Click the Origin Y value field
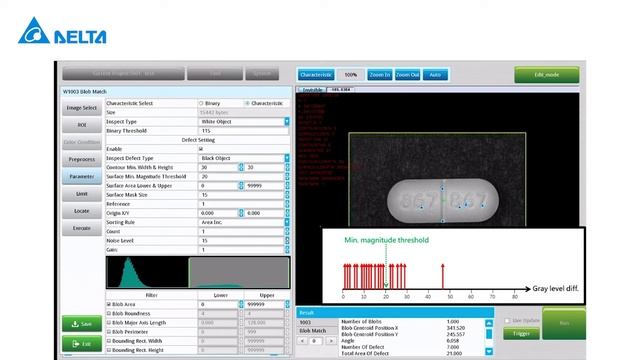 pos(264,213)
